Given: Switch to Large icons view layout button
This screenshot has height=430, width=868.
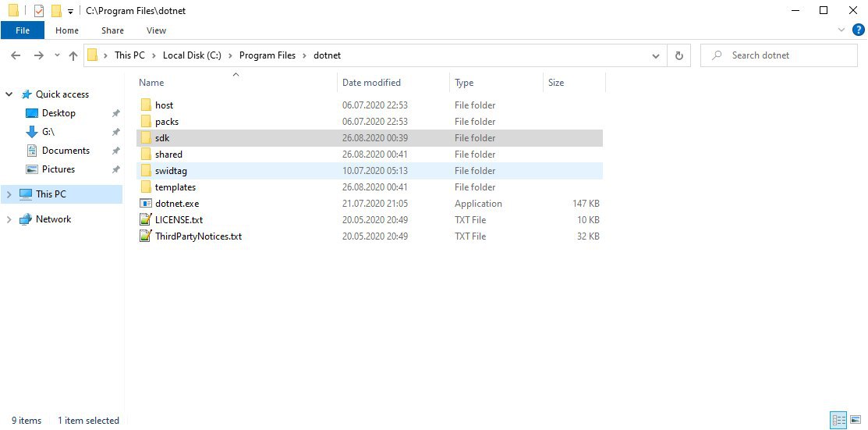Looking at the screenshot, I should pyautogui.click(x=856, y=420).
